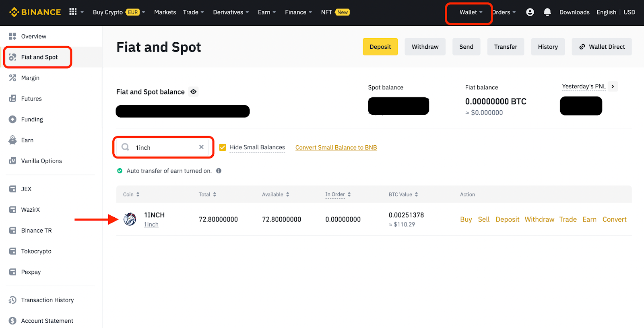Viewport: 644px width, 328px height.
Task: Click the Transaction History icon
Action: 12,300
